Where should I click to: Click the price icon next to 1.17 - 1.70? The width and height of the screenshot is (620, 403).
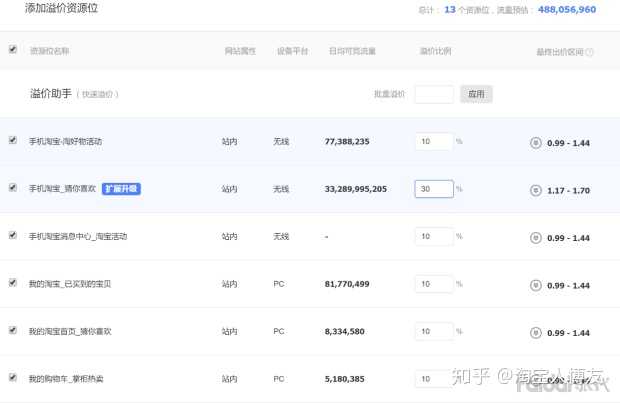pos(535,189)
